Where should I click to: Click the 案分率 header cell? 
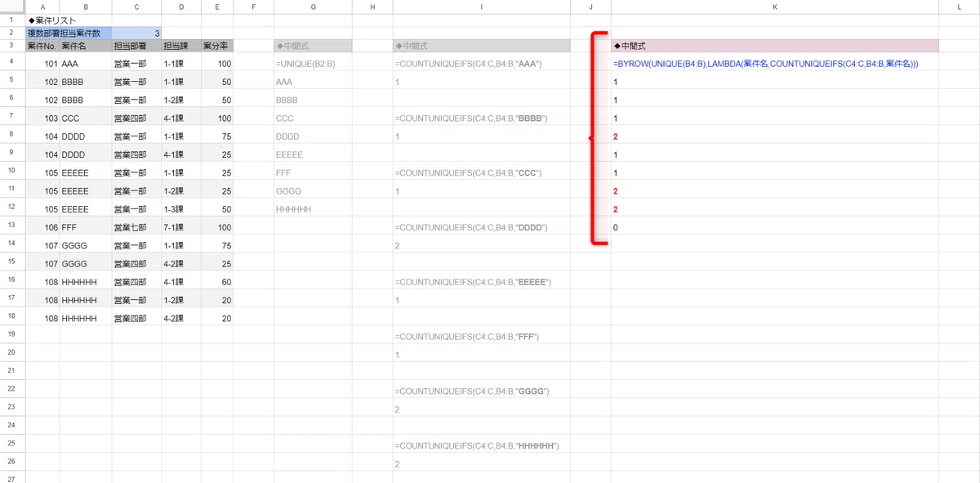(217, 46)
